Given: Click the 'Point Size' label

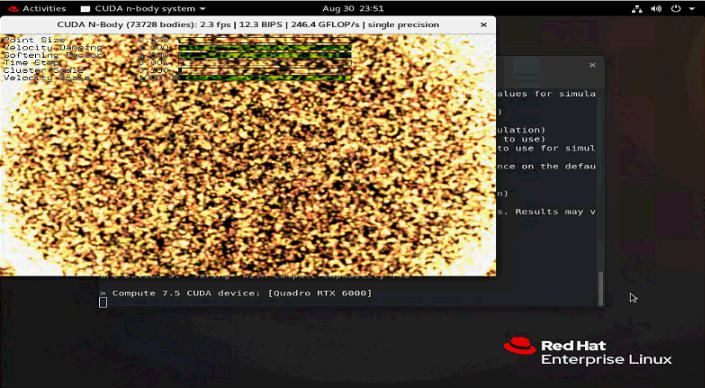Looking at the screenshot, I should [x=35, y=40].
